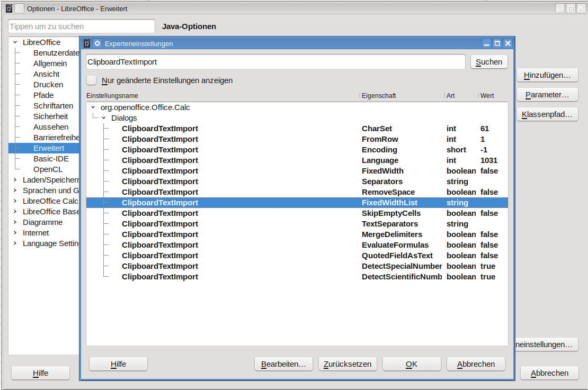Screen dimensions: 588x390
Task: Collapse the LibreOffice category in options tree
Action: pyautogui.click(x=15, y=42)
